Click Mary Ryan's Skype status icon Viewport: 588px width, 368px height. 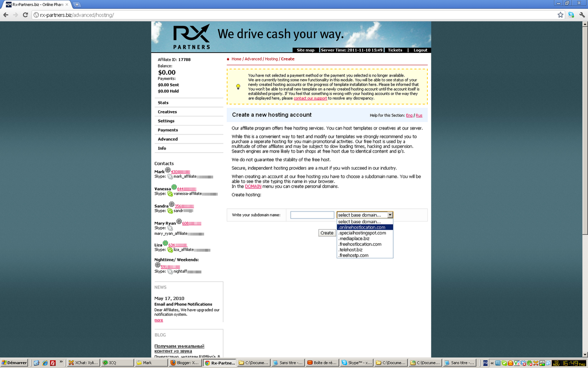(170, 228)
